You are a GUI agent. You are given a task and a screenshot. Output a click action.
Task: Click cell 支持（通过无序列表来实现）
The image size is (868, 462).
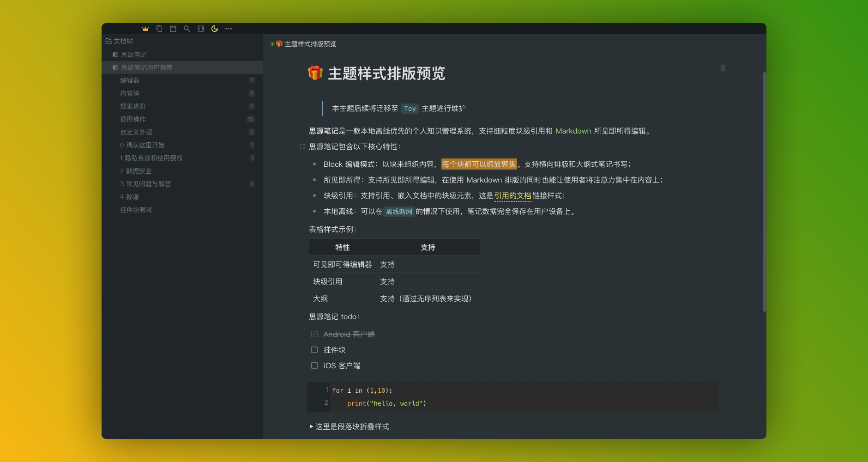pyautogui.click(x=428, y=298)
